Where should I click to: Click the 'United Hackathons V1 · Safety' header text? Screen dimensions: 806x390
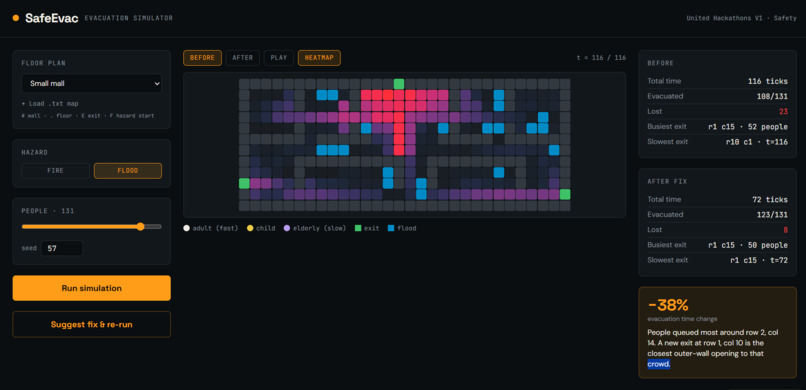pyautogui.click(x=742, y=18)
